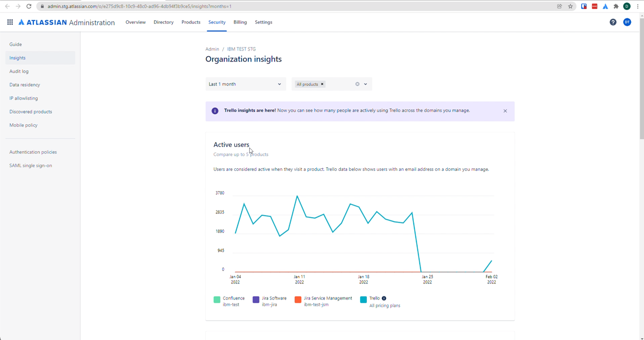This screenshot has width=644, height=340.
Task: Open the app switcher grid icon
Action: click(10, 22)
